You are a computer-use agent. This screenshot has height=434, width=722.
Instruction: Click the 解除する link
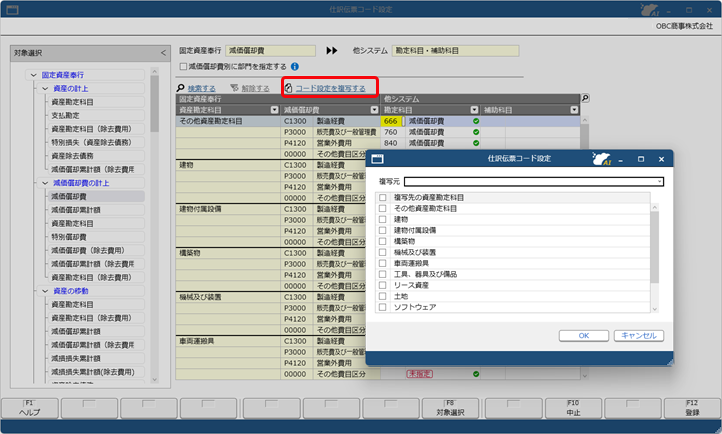pos(255,88)
